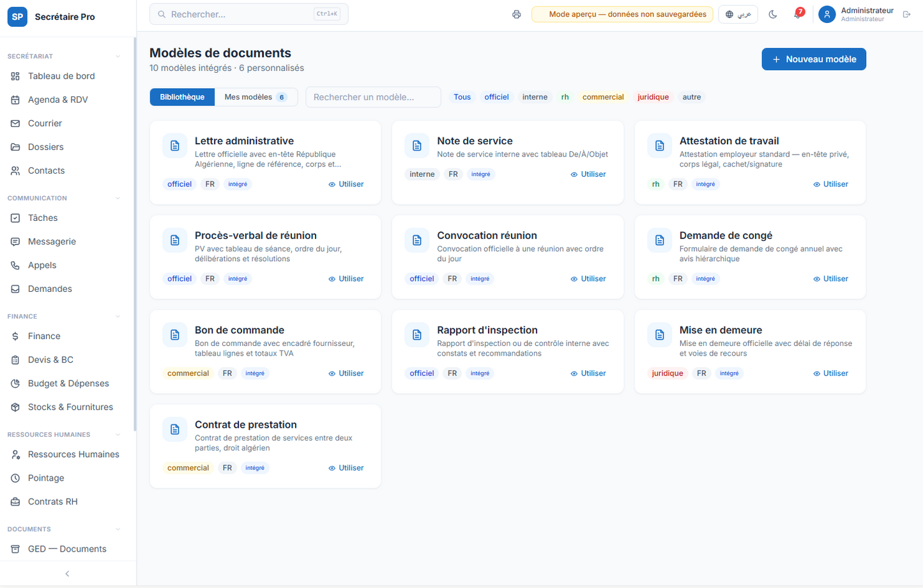923x588 pixels.
Task: Collapse the Secrétariat sidebar group
Action: click(x=118, y=56)
